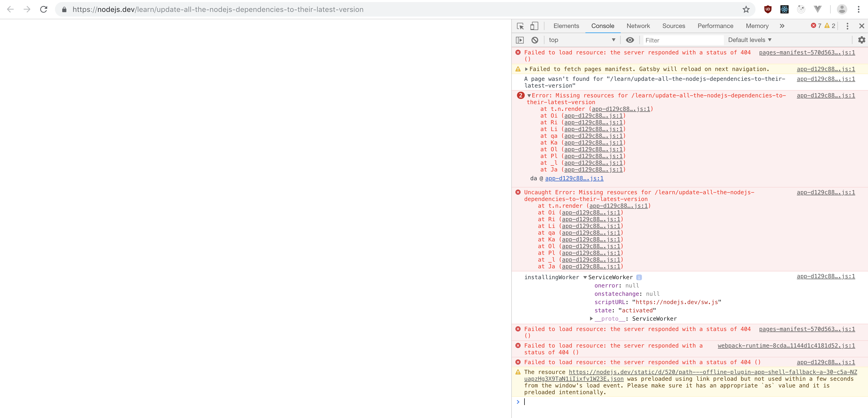Toggle the device toolbar icon

point(534,26)
